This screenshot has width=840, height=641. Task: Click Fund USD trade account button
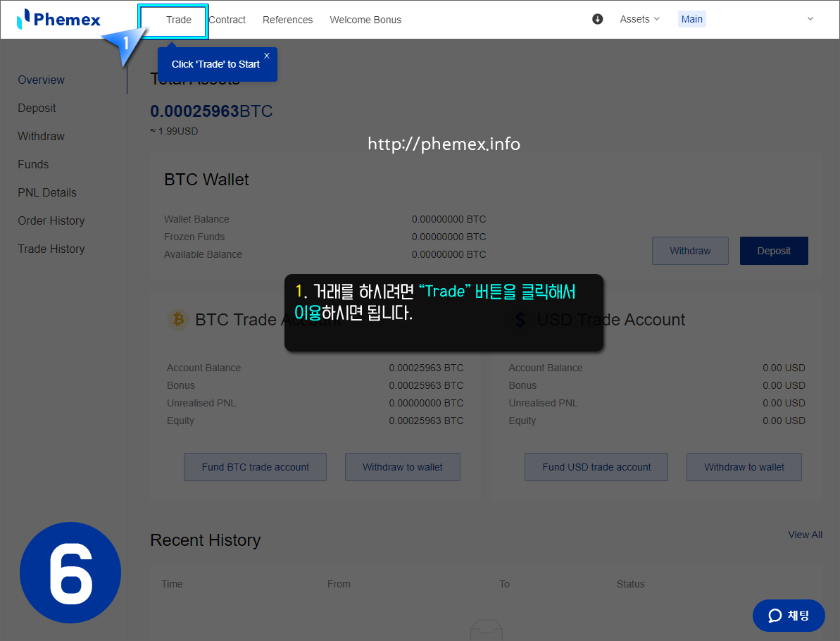[596, 467]
